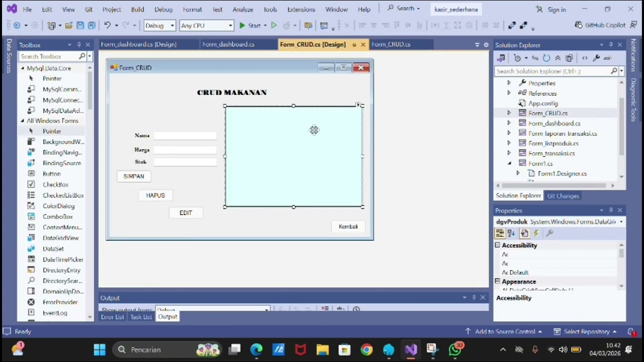Screen dimensions: 644x362
Task: Click Categorized view icon in Properties panel
Action: tap(500, 233)
